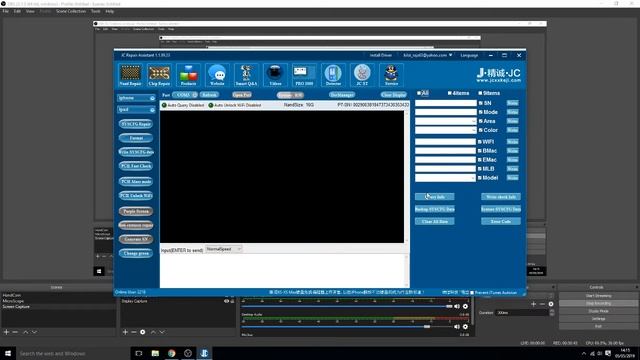Launch the Smart Q&A icon
This screenshot has height=360, width=640.
coord(246,75)
